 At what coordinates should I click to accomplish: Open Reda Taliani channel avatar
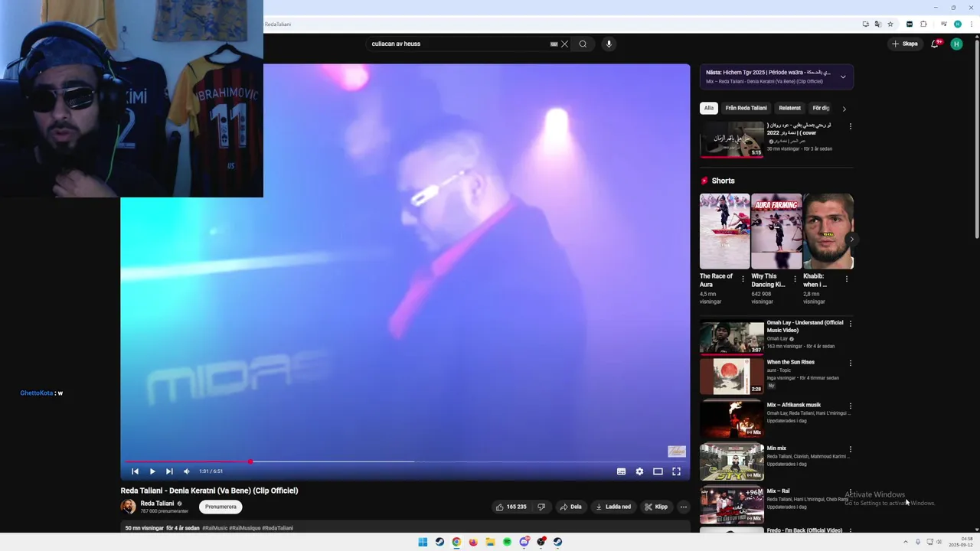tap(128, 507)
